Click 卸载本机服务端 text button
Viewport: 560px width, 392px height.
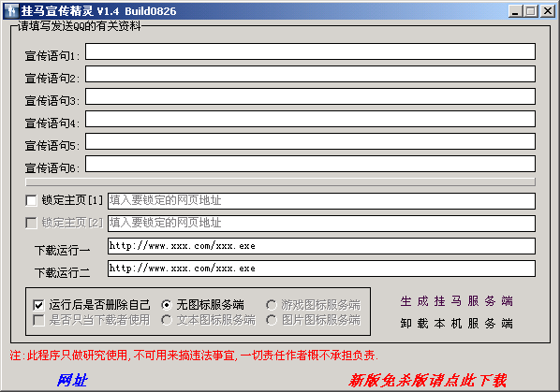click(x=456, y=323)
